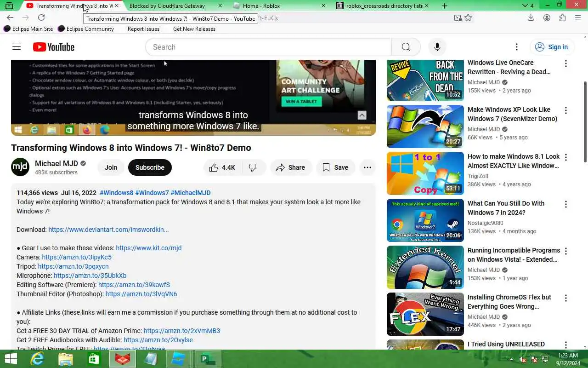Open Microphone amzn.to/35UbkXb link
Screen dimensions: 588x368
[90, 276]
